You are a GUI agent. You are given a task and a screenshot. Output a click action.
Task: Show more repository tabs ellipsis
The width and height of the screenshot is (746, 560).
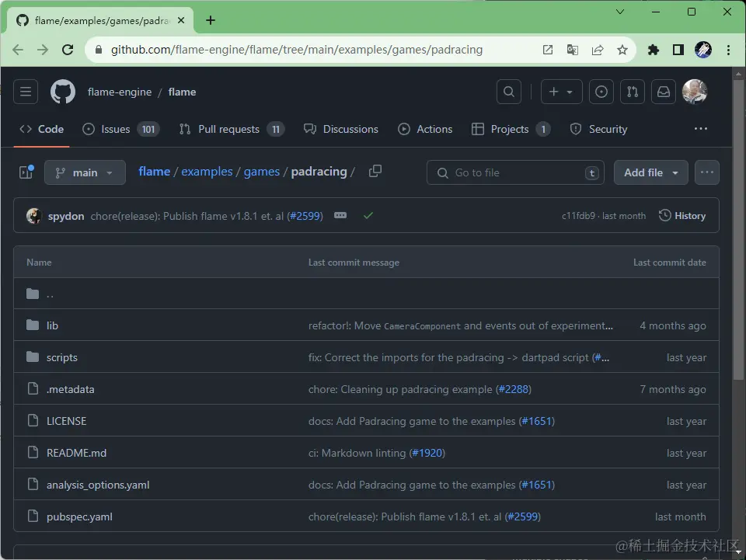700,129
